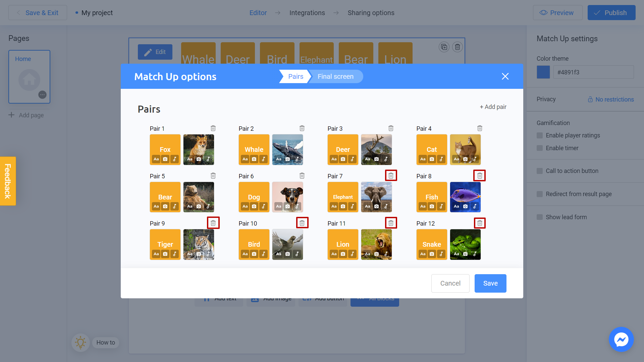644x362 pixels.
Task: Switch to the Final screen tab
Action: pos(335,76)
